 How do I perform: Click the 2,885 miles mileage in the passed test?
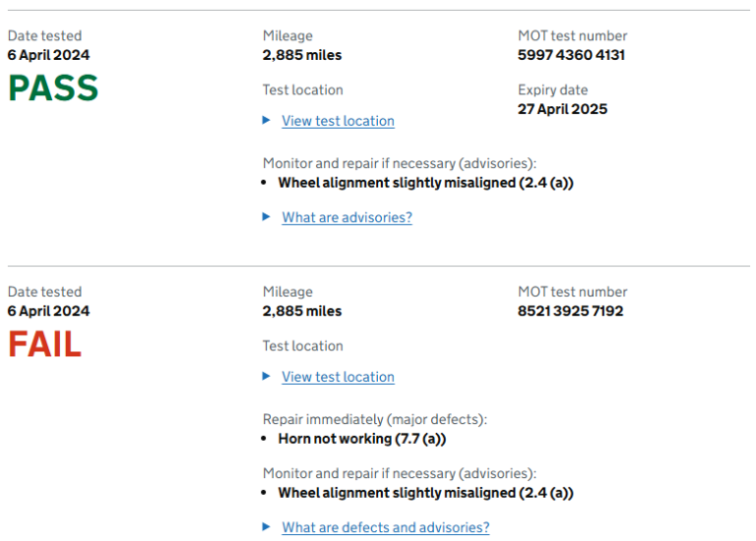tap(302, 55)
